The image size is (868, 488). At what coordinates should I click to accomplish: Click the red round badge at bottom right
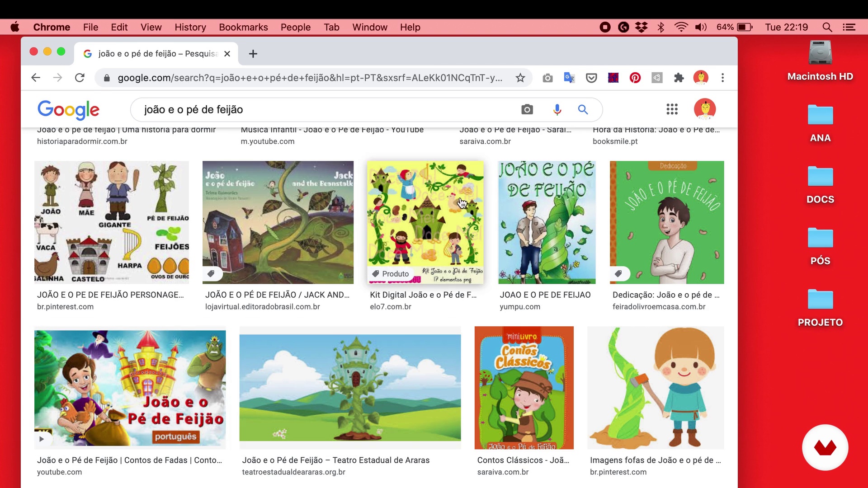[x=825, y=447]
